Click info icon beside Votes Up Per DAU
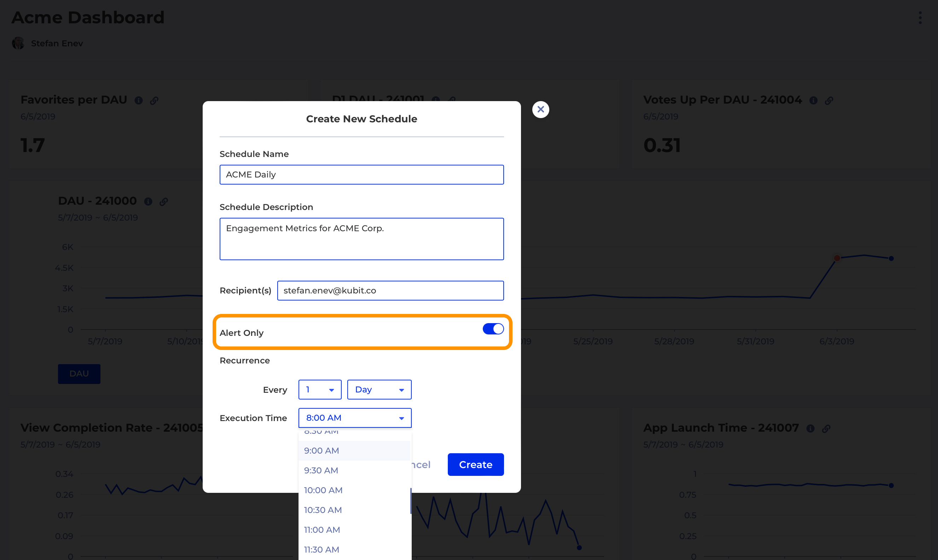Screen dimensions: 938x560 coord(813,100)
